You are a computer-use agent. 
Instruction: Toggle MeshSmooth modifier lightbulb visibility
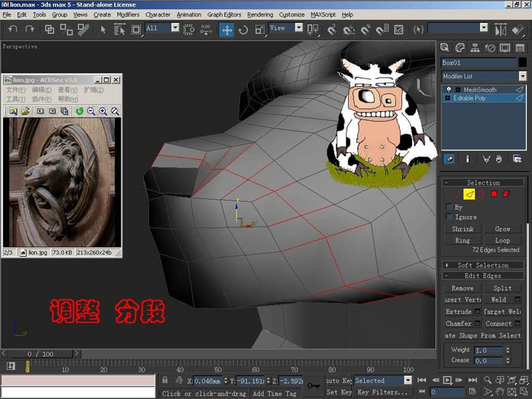coord(448,90)
